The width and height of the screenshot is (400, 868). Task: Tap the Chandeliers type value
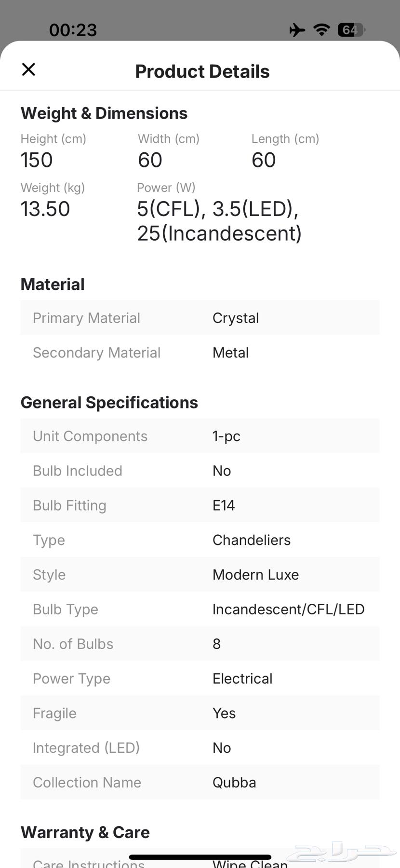pos(252,540)
